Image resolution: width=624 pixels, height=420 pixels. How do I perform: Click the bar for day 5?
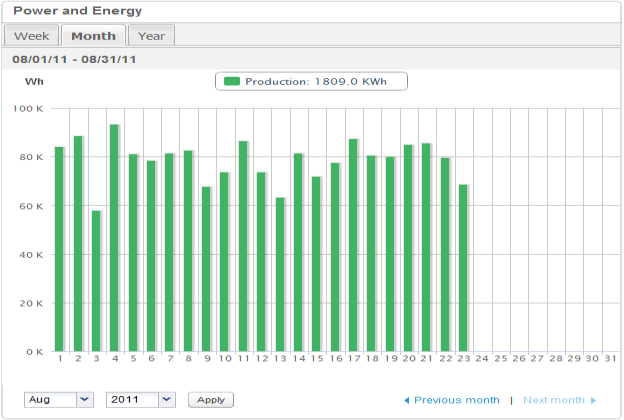click(133, 253)
